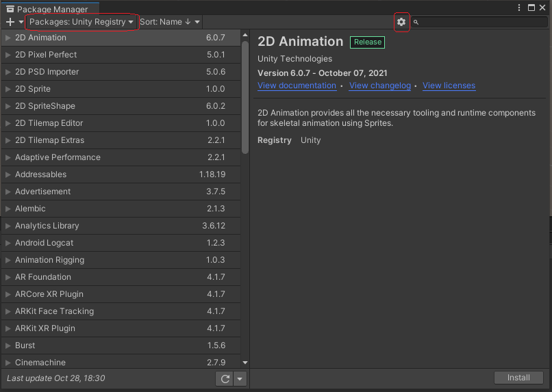Select the 2D Tilemap Extras package

click(121, 140)
